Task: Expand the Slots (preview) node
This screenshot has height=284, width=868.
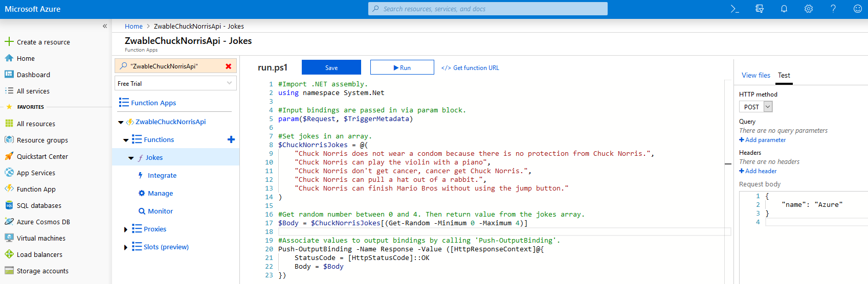Action: coord(126,247)
